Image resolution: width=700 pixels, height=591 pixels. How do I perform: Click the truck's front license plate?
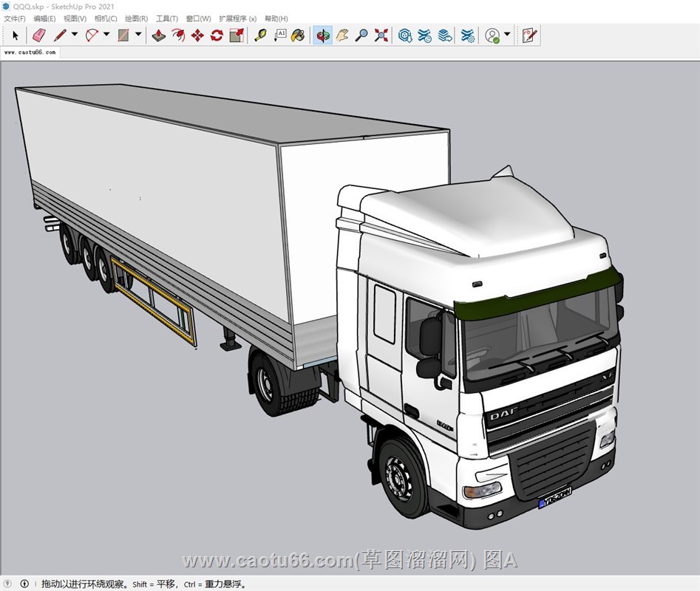554,497
